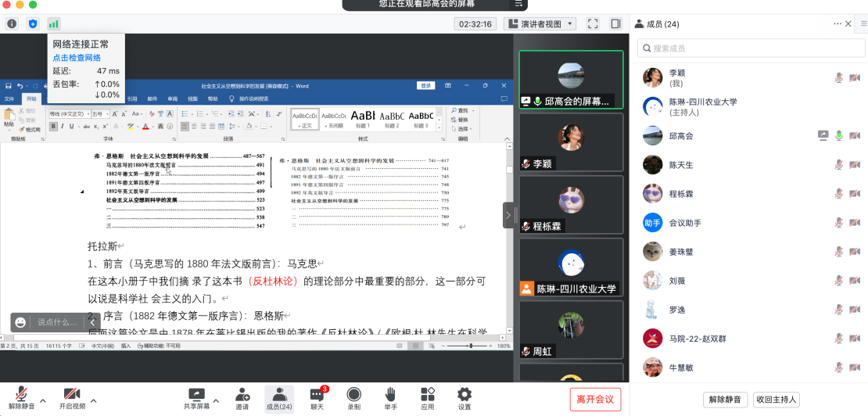The height and width of the screenshot is (416, 868).
Task: Raise hand using the 举手 icon
Action: click(x=389, y=398)
